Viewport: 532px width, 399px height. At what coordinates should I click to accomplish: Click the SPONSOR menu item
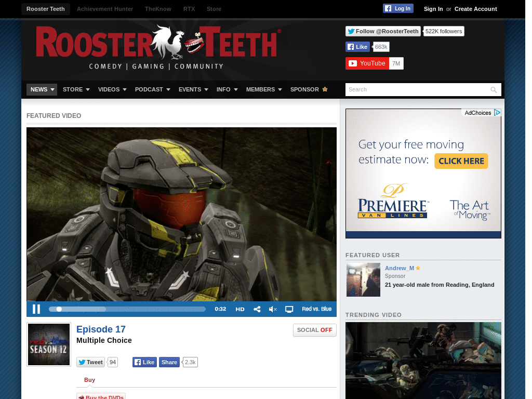click(309, 89)
